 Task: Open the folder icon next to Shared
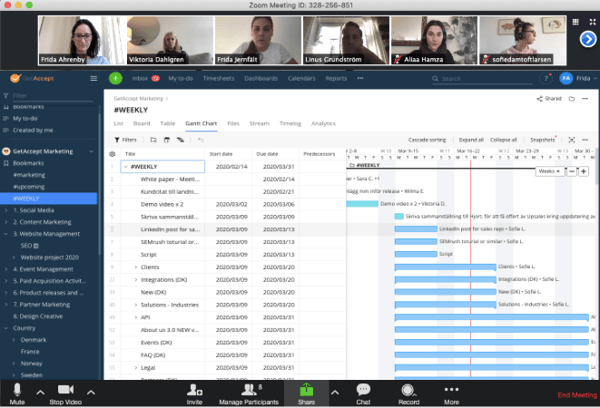572,99
